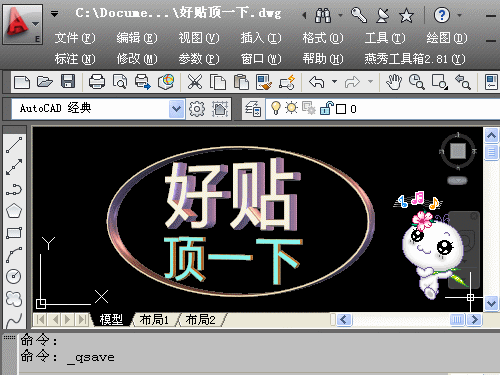Screen dimensions: 500x375
Task: Click the Plot printer icon
Action: 97,82
